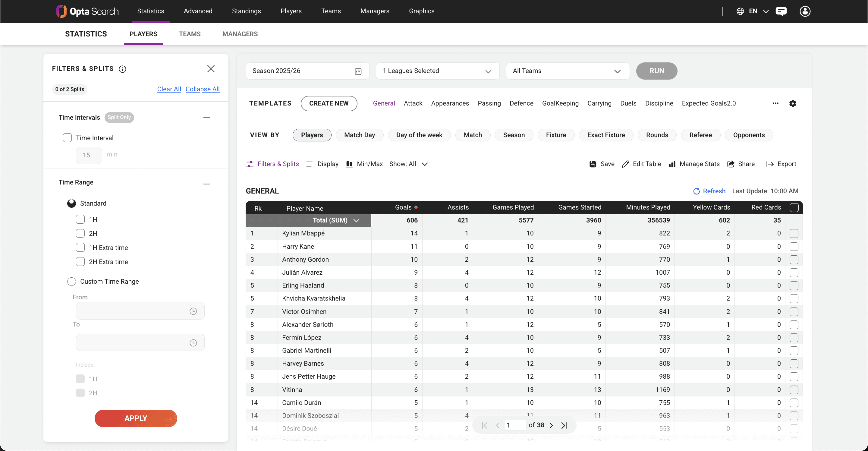Refresh the General table data
The image size is (868, 451).
[x=709, y=191]
